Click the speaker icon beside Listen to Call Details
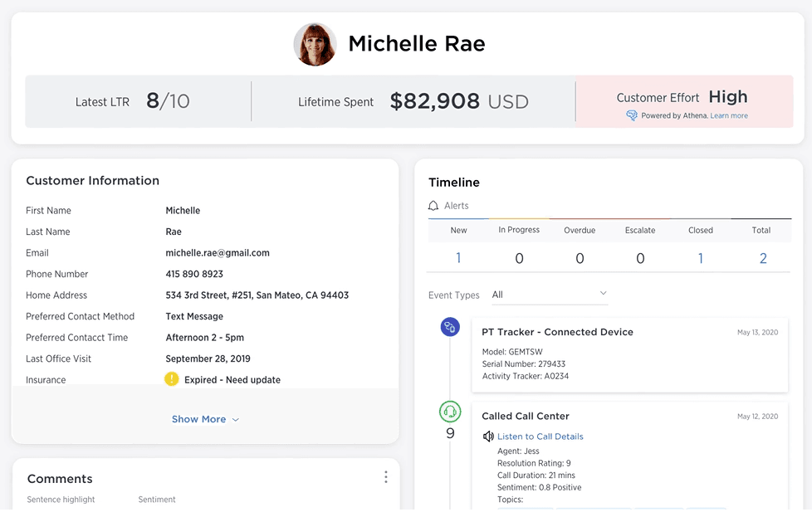Image resolution: width=812 pixels, height=517 pixels. tap(489, 436)
